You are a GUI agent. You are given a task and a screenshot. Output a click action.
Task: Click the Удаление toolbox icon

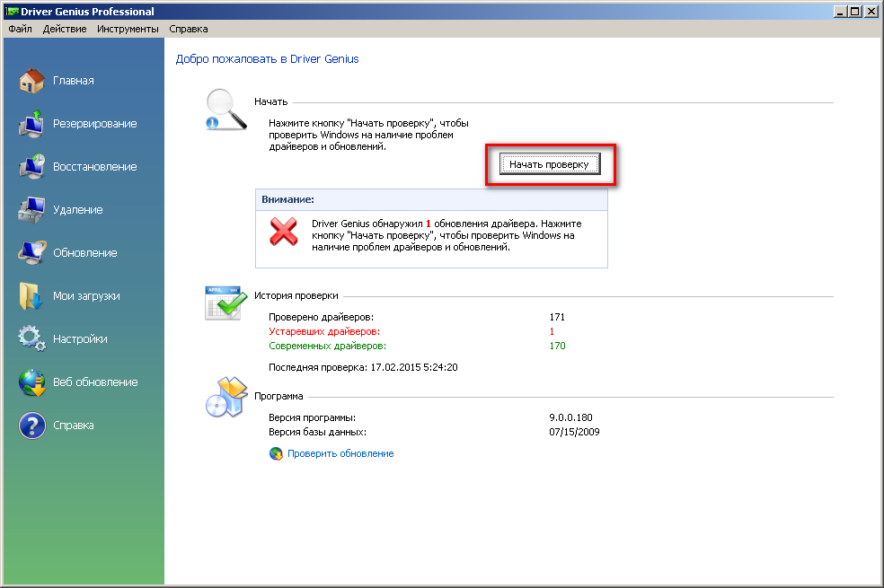(x=31, y=210)
